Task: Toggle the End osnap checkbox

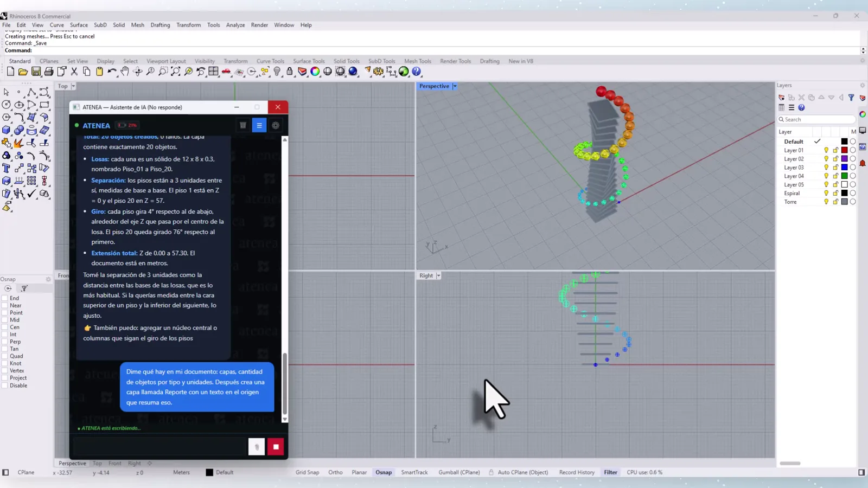Action: pyautogui.click(x=5, y=298)
